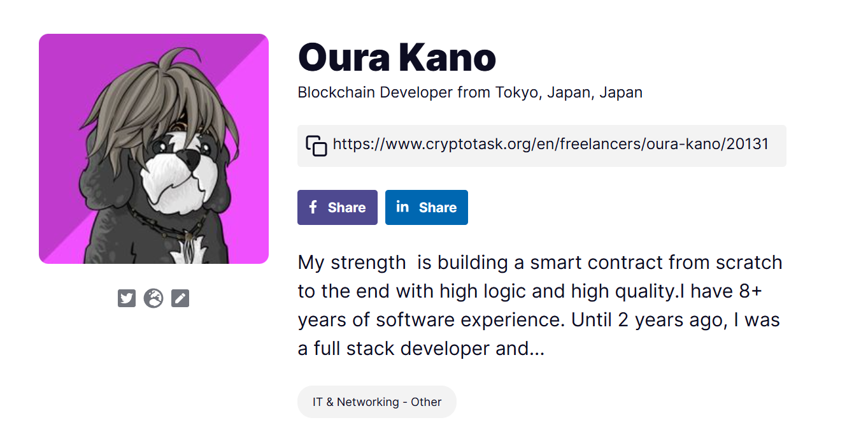
Task: Click the LinkedIn 'in' logo
Action: click(x=402, y=206)
